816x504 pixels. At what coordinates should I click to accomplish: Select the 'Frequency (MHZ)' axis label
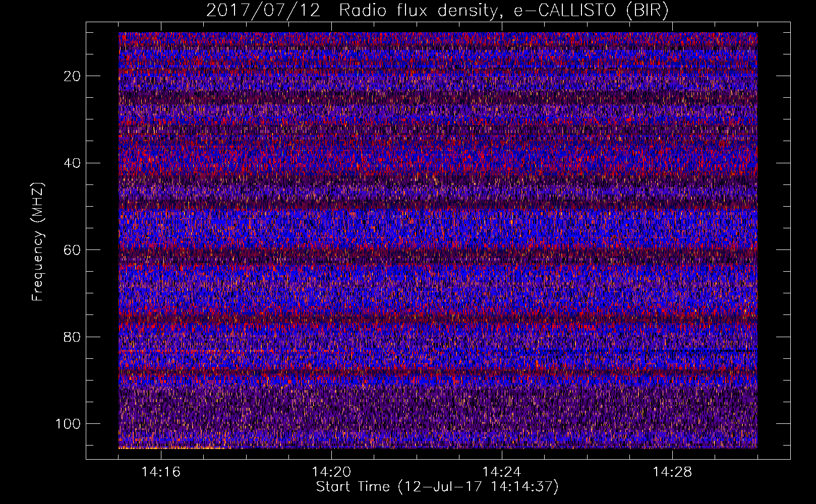point(38,241)
